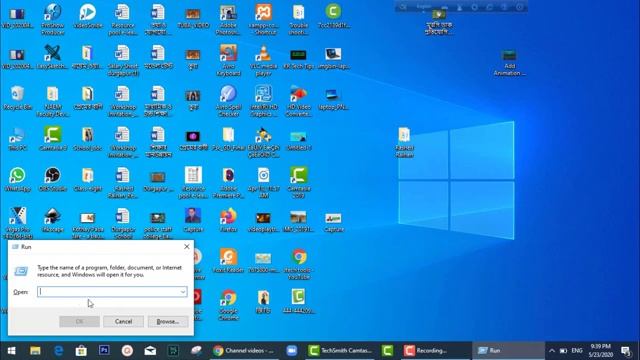Click the disabled OK button in Run
The image size is (640, 360).
coord(79,322)
